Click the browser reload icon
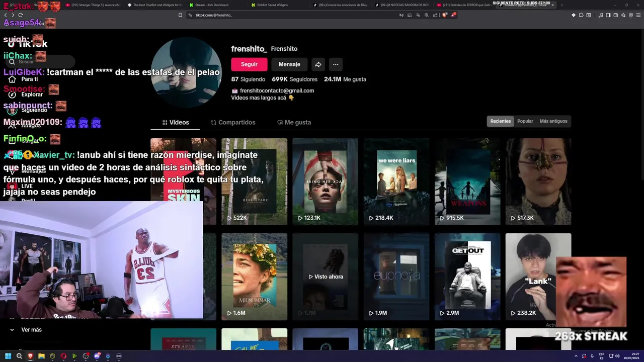This screenshot has width=644, height=362. (x=20, y=15)
